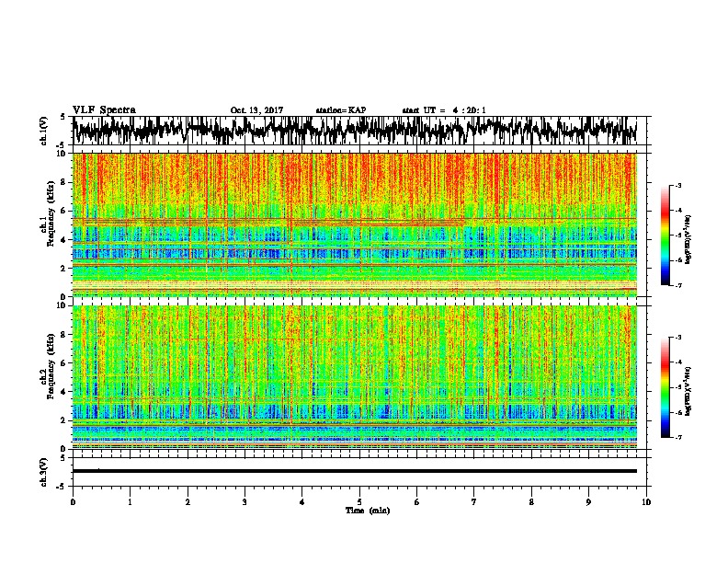This screenshot has width=728, height=563.
Task: Click the "8" tick on the time axis
Action: point(531,502)
